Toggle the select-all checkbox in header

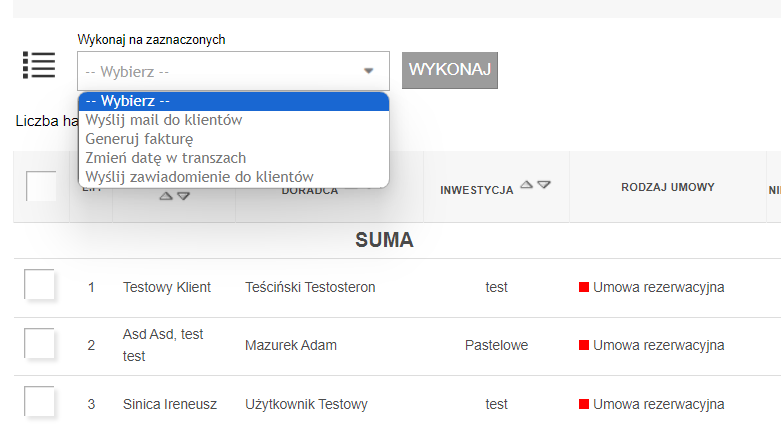(x=41, y=186)
